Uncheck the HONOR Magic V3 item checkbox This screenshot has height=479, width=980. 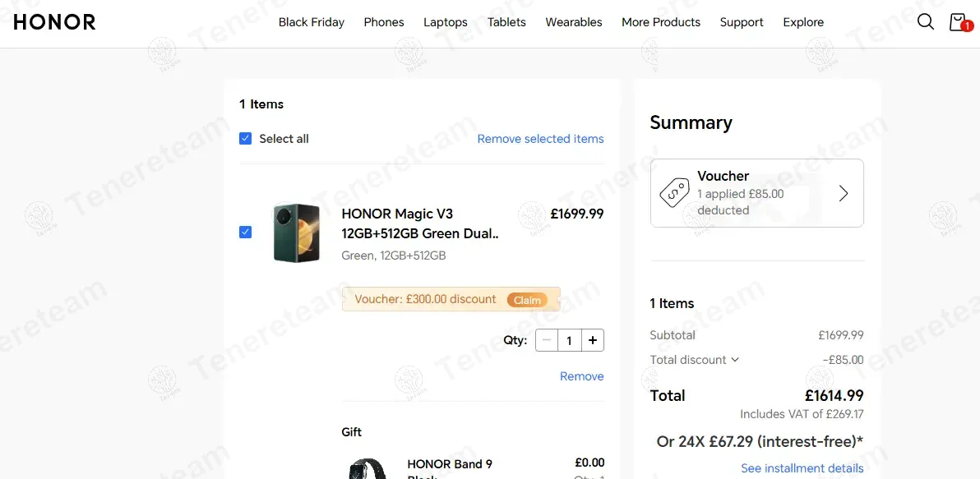click(245, 232)
